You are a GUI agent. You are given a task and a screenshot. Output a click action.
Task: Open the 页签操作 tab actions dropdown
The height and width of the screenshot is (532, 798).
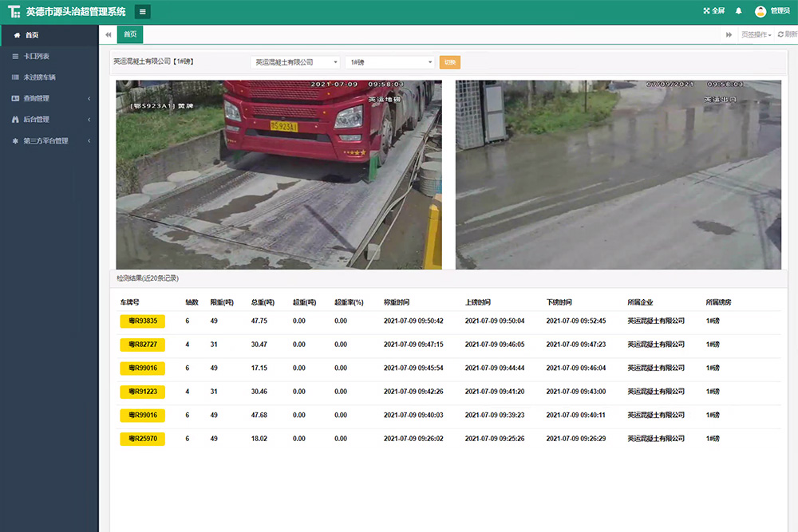pyautogui.click(x=756, y=34)
